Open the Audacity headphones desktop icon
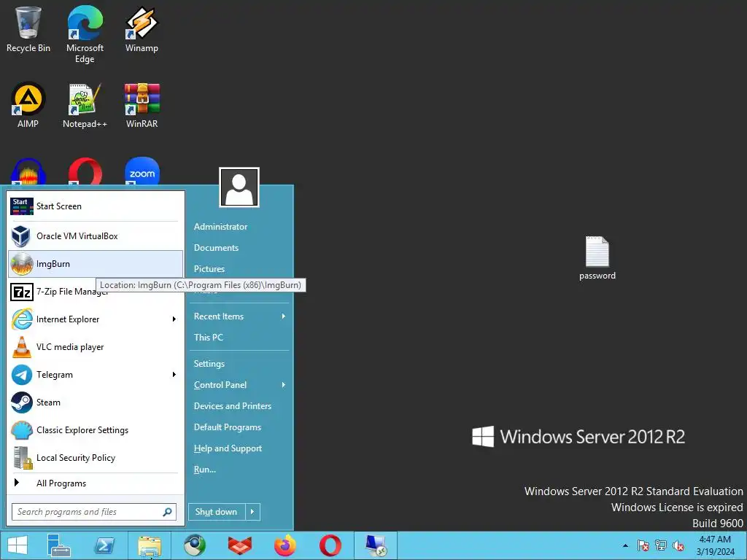The height and width of the screenshot is (560, 747). [28, 171]
